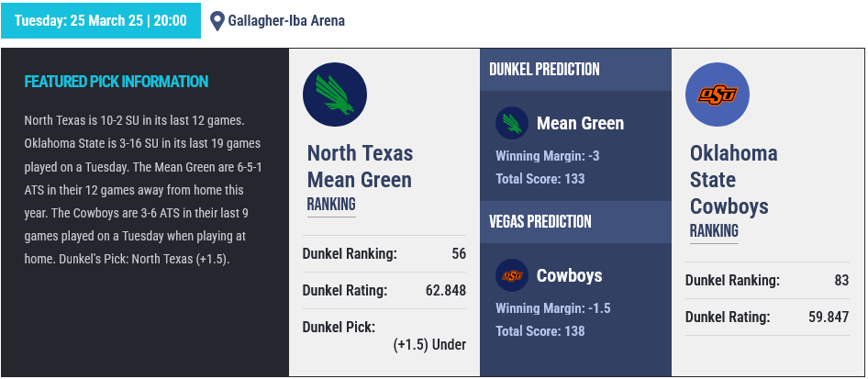The height and width of the screenshot is (379, 868).
Task: Click the Dunkel Pick (+1.5) Under value
Action: (x=429, y=345)
